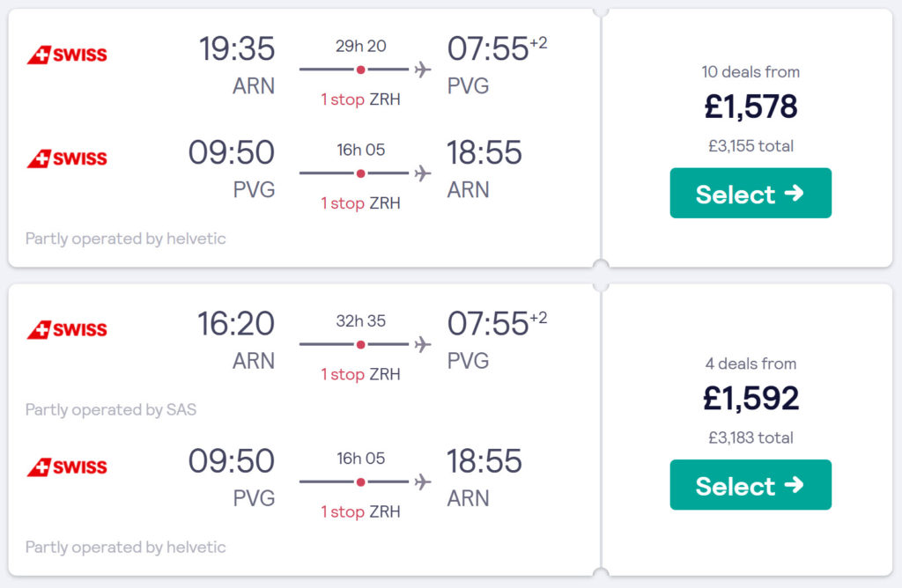Image resolution: width=902 pixels, height=588 pixels.
Task: Click the £3,183 total text
Action: click(x=750, y=437)
